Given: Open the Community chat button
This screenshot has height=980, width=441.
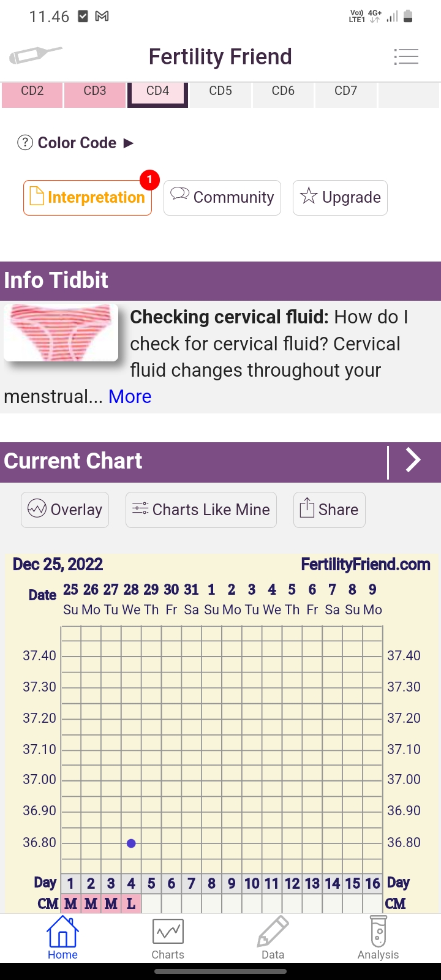Looking at the screenshot, I should click(222, 197).
